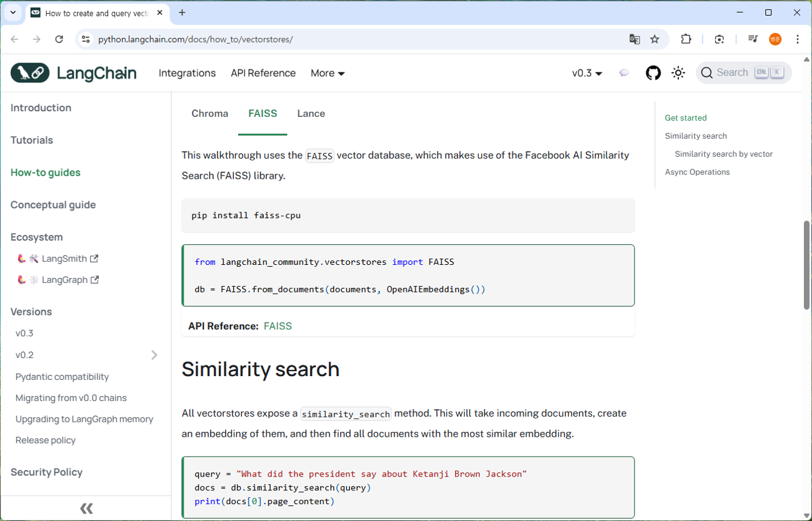Image resolution: width=812 pixels, height=521 pixels.
Task: Select the FAISS tab
Action: click(x=263, y=114)
